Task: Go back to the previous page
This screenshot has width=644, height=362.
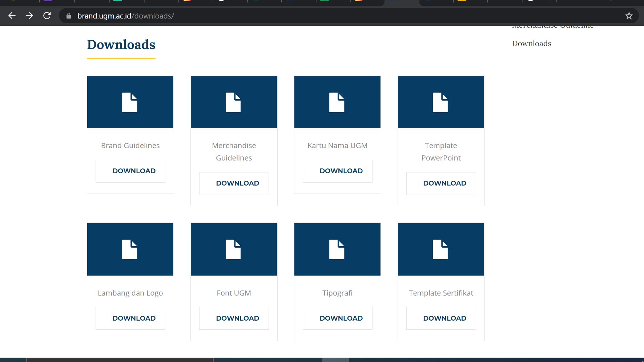Action: 12,16
